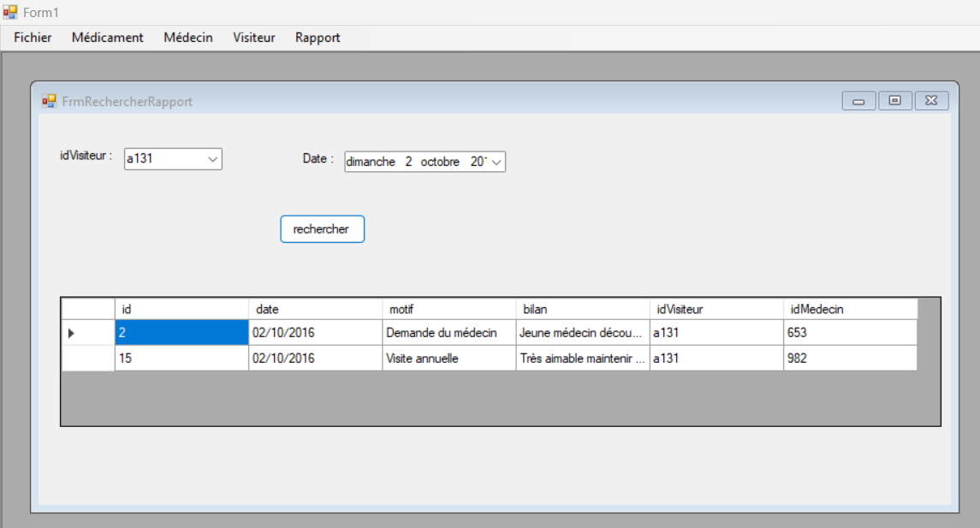Open the Médecin menu

[x=188, y=38]
